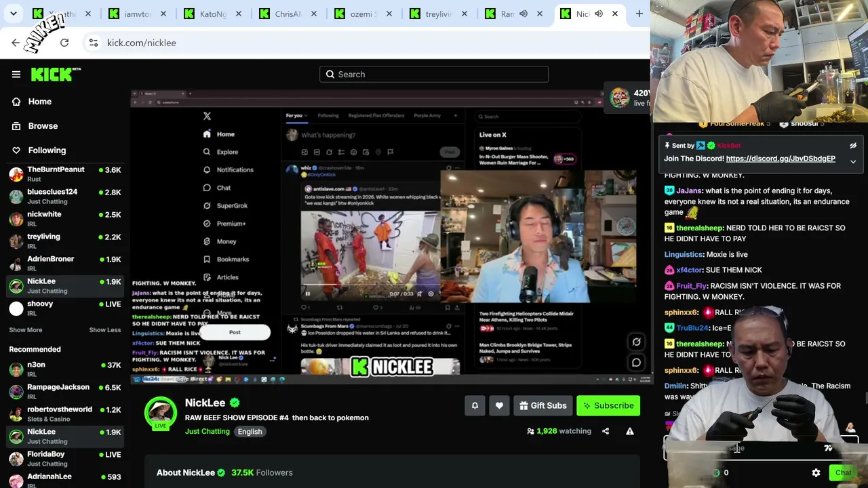Open the Just Chatting category link
The height and width of the screenshot is (488, 868).
click(x=208, y=432)
